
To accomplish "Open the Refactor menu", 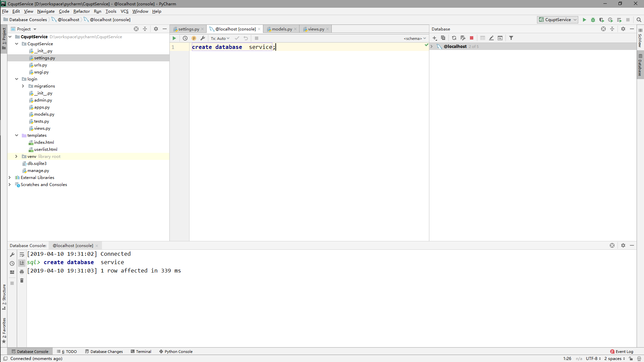I will (82, 11).
